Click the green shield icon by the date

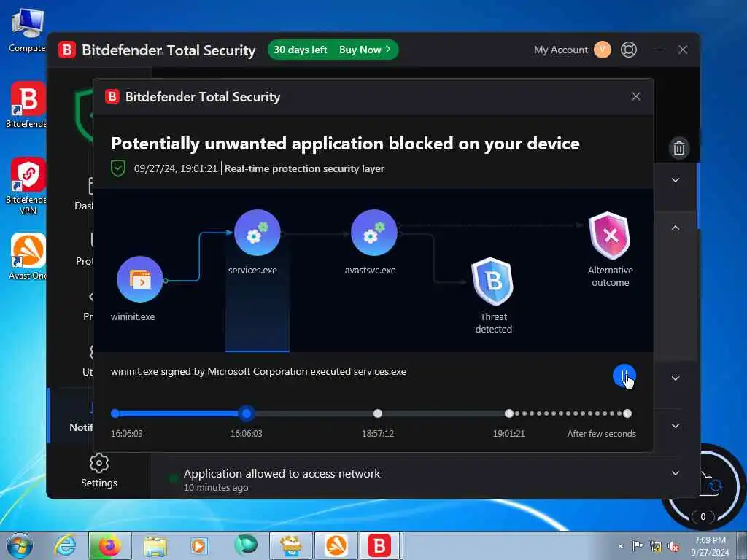(118, 168)
